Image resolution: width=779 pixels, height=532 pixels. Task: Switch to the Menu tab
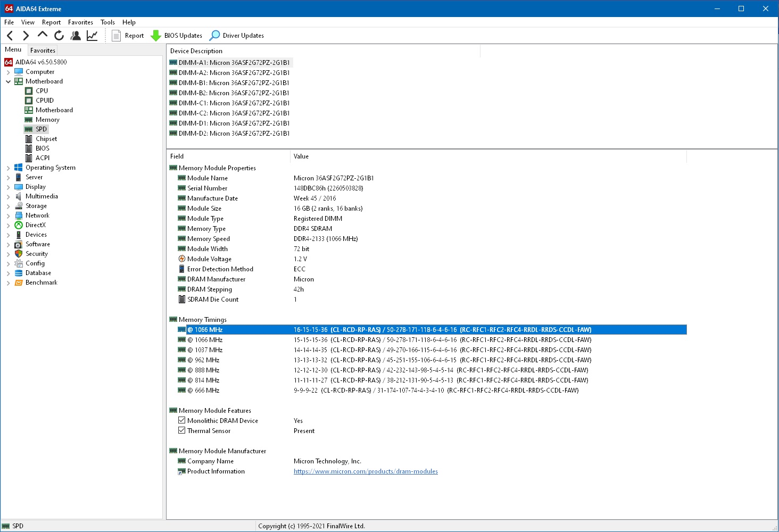pyautogui.click(x=13, y=49)
